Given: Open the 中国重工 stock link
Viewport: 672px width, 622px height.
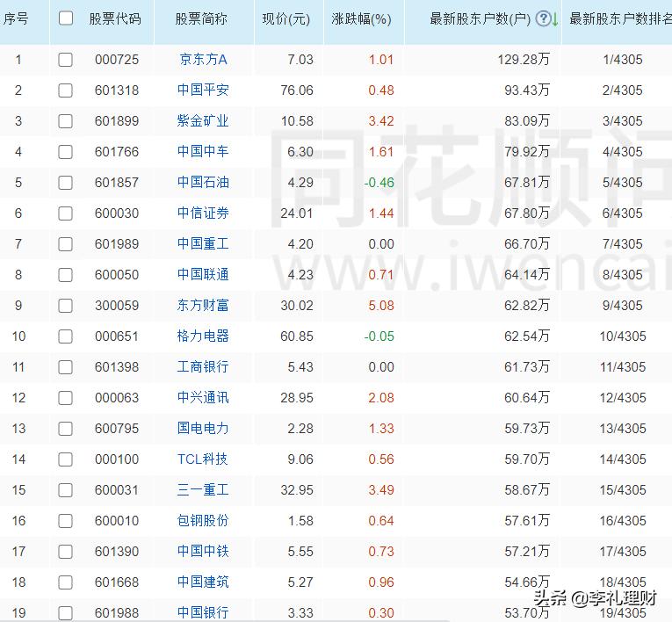Looking at the screenshot, I should (x=203, y=244).
